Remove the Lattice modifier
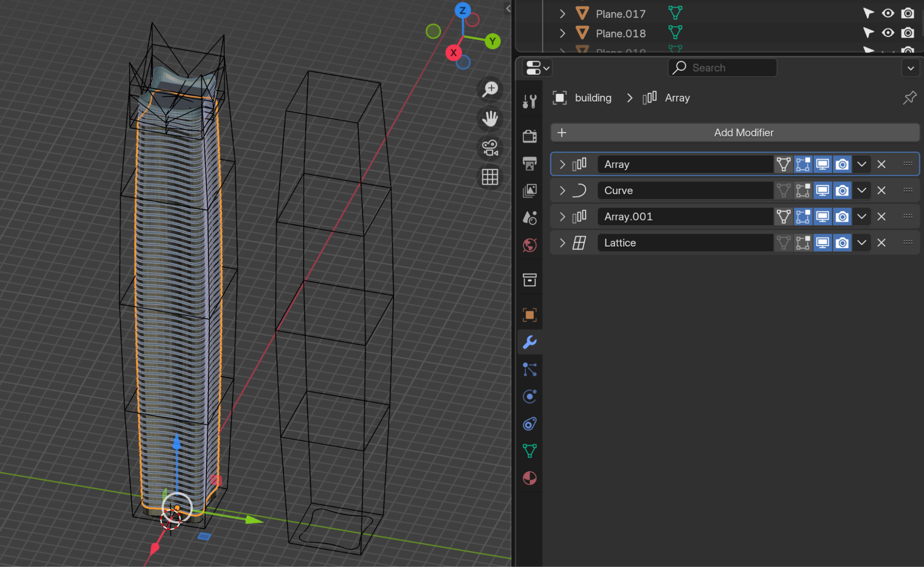The width and height of the screenshot is (924, 567). pos(881,243)
